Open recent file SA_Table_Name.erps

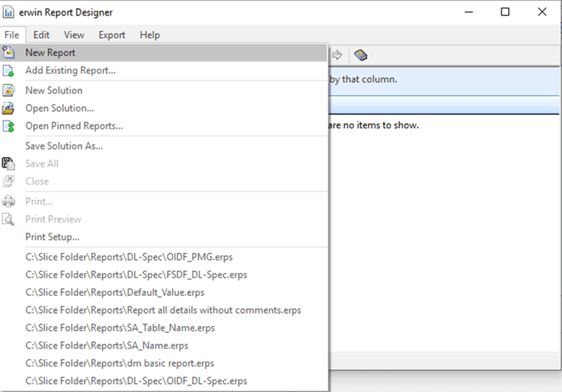pyautogui.click(x=164, y=328)
